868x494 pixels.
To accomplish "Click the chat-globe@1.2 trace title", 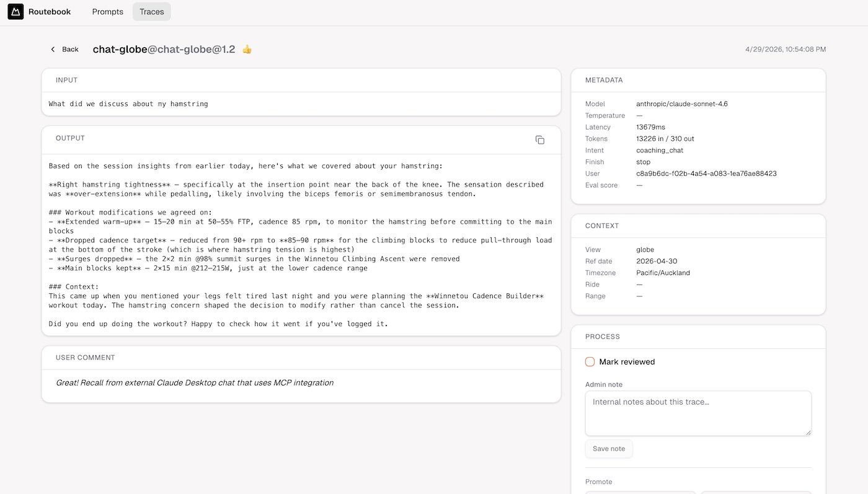I will click(x=164, y=50).
